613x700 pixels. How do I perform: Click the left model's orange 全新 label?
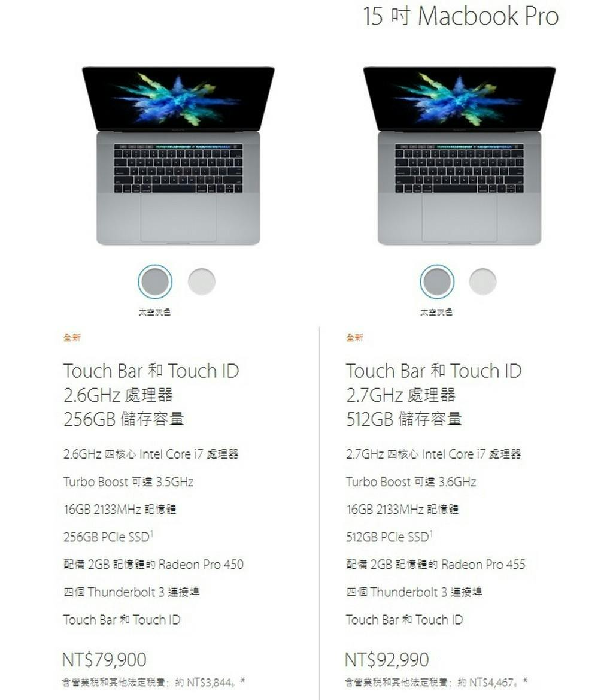coord(72,338)
